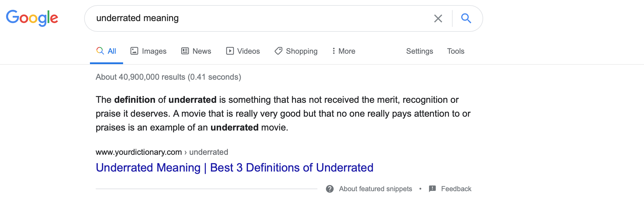The height and width of the screenshot is (216, 644).
Task: Select the Shopping tab
Action: pos(296,51)
